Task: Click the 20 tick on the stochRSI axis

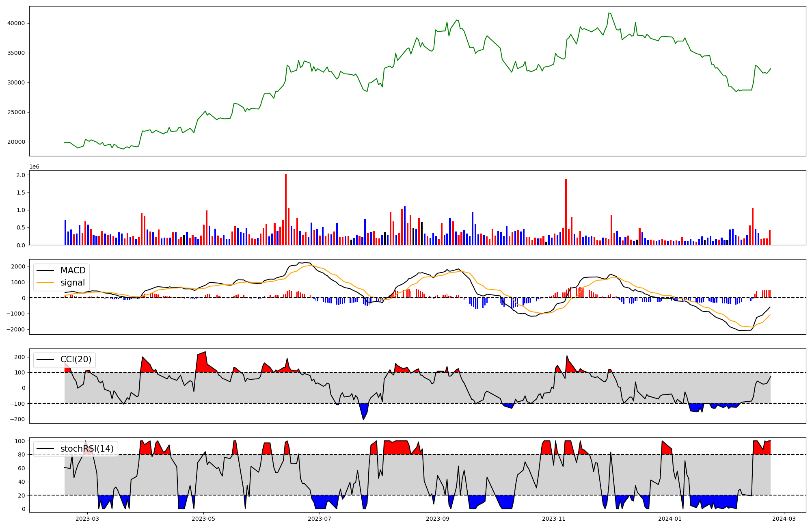Action: (22, 496)
